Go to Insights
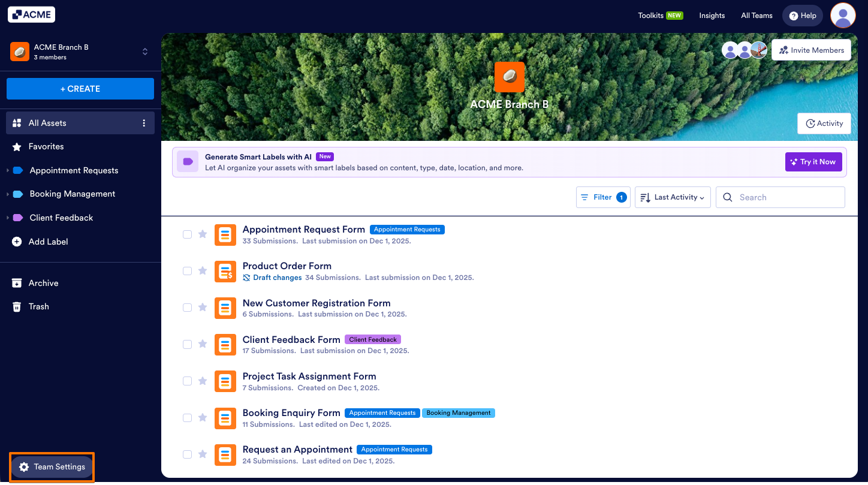Viewport: 868px width, 485px height. click(x=712, y=16)
